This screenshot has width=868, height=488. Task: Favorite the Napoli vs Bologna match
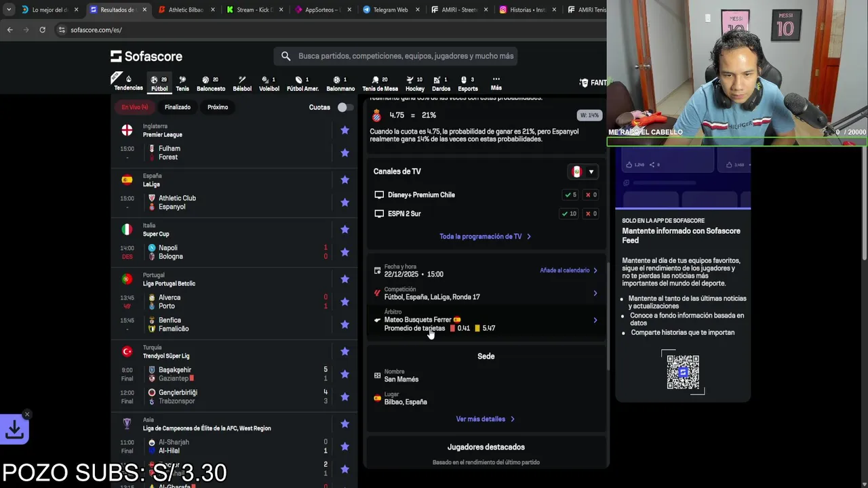tap(344, 252)
